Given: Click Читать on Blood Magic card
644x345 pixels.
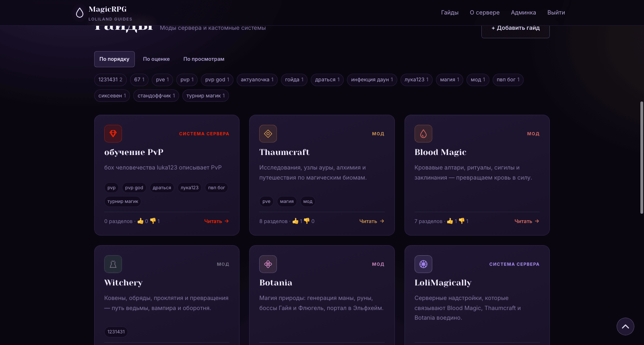Looking at the screenshot, I should pyautogui.click(x=527, y=221).
